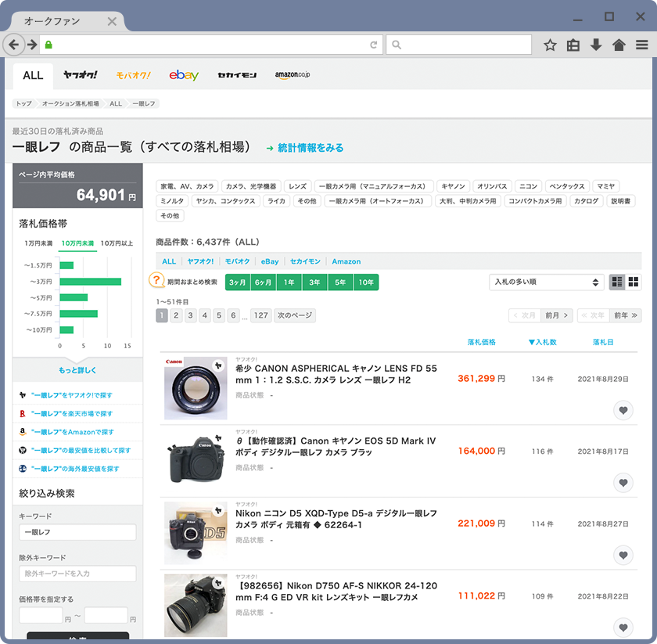Click the 統計情報をみる link
This screenshot has height=644, width=657.
coord(310,148)
